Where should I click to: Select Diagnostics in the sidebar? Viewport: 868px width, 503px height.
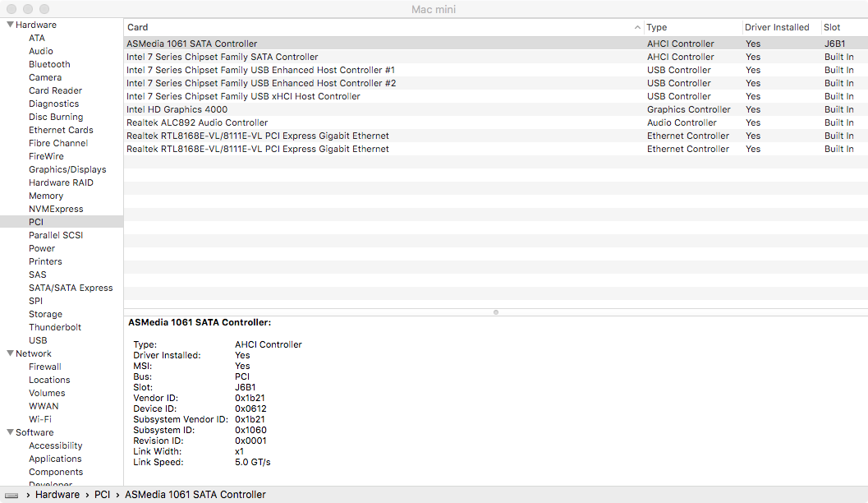53,104
